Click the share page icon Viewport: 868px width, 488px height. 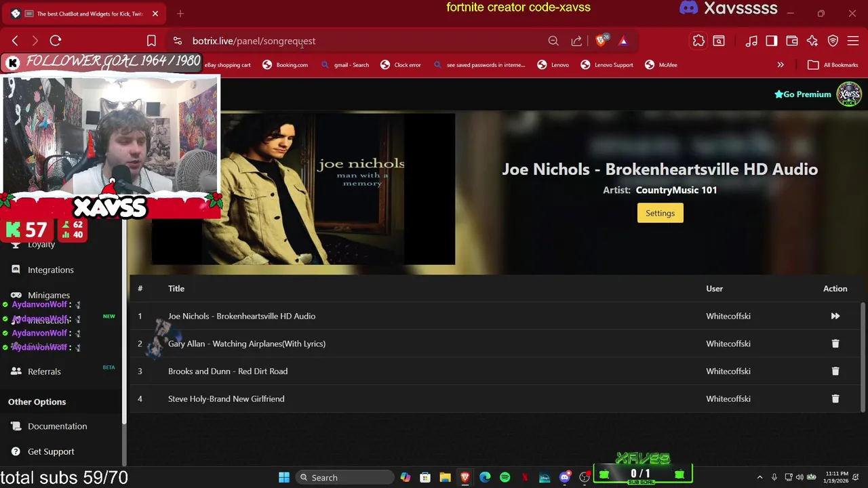pos(576,41)
